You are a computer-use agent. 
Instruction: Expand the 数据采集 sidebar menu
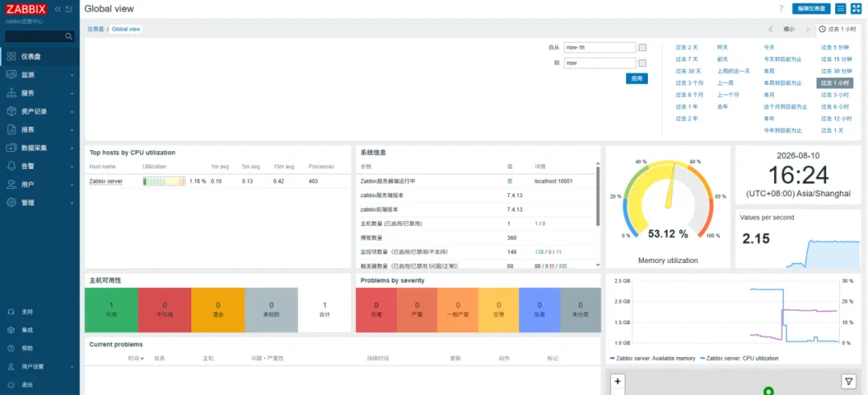40,148
